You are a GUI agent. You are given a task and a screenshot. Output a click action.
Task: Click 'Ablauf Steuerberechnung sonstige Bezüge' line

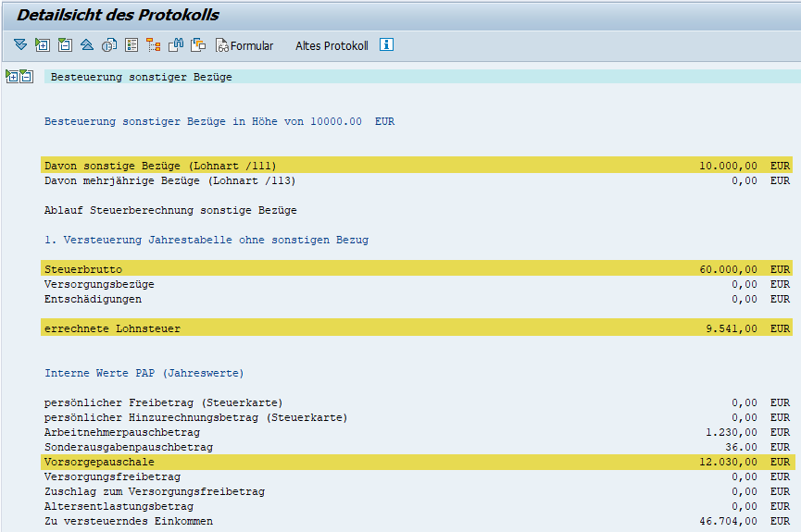(170, 210)
